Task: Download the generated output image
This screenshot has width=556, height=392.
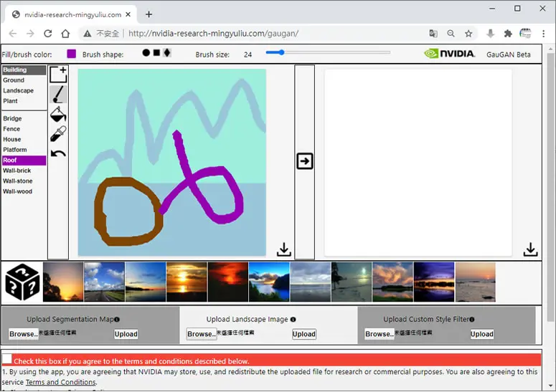Action: click(530, 249)
